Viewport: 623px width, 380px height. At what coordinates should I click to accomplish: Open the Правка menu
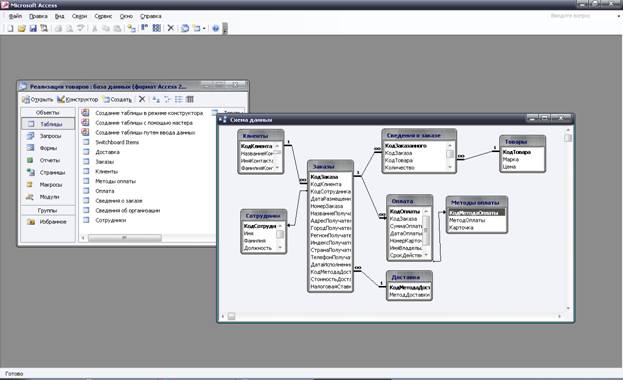point(38,16)
